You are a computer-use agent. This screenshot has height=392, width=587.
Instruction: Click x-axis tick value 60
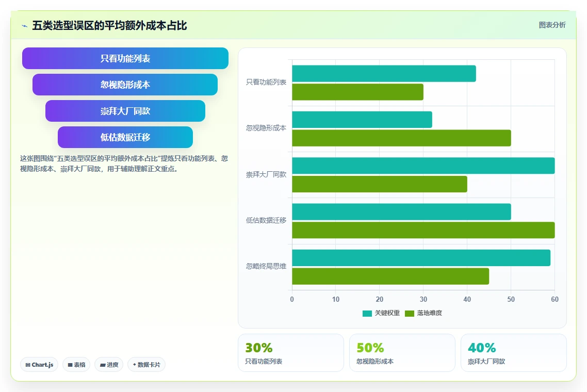pos(555,300)
